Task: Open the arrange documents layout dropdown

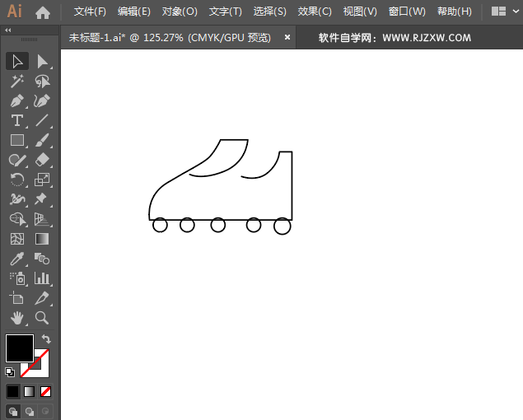Action: point(505,12)
